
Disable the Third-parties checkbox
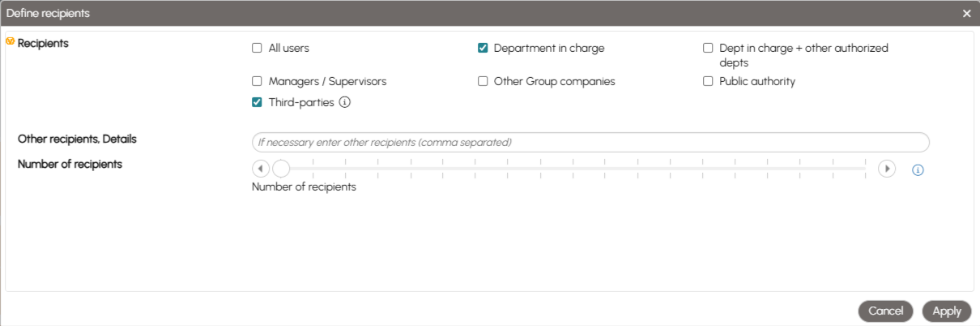[x=257, y=102]
